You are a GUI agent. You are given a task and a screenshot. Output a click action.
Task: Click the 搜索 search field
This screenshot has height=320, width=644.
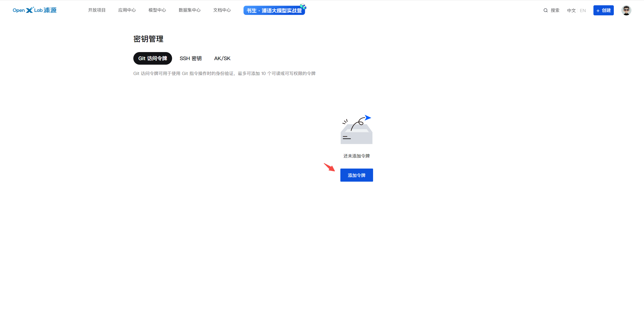pos(555,10)
